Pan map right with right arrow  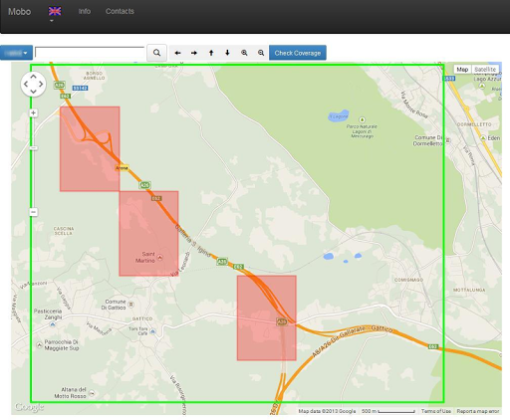coord(194,53)
